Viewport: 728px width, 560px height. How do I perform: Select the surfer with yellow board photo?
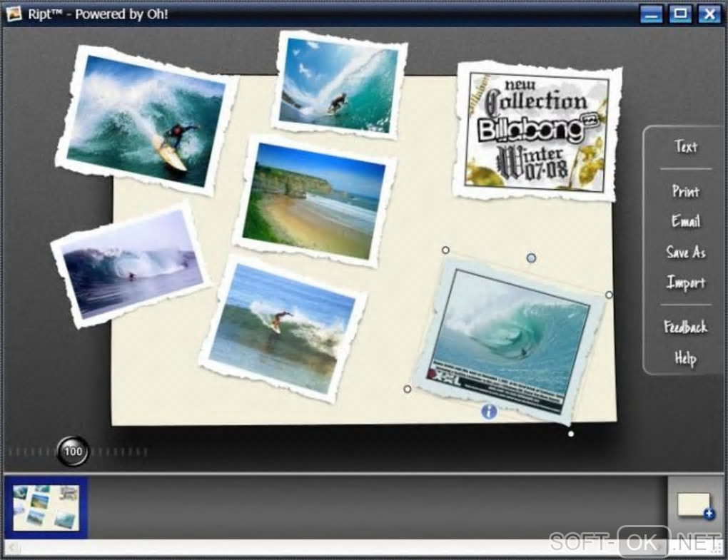click(x=146, y=121)
